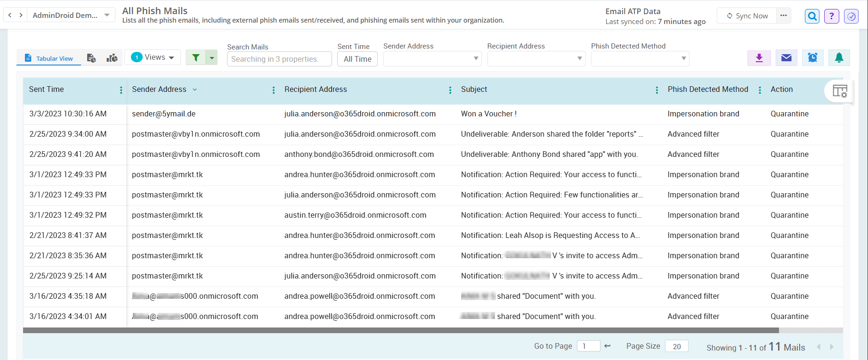Click the green alert bell icon

[x=839, y=58]
